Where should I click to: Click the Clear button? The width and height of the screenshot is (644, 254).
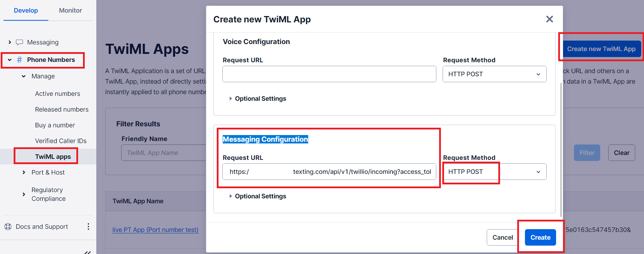(622, 153)
